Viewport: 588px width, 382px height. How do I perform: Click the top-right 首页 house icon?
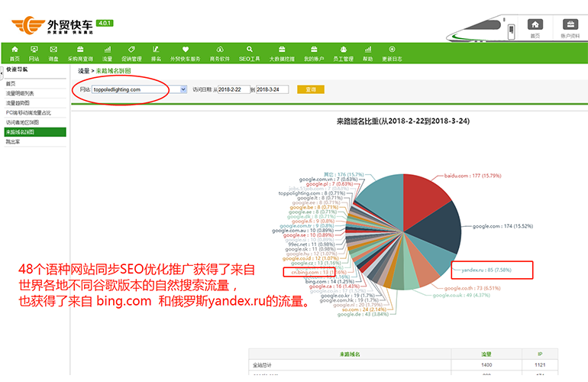click(535, 24)
